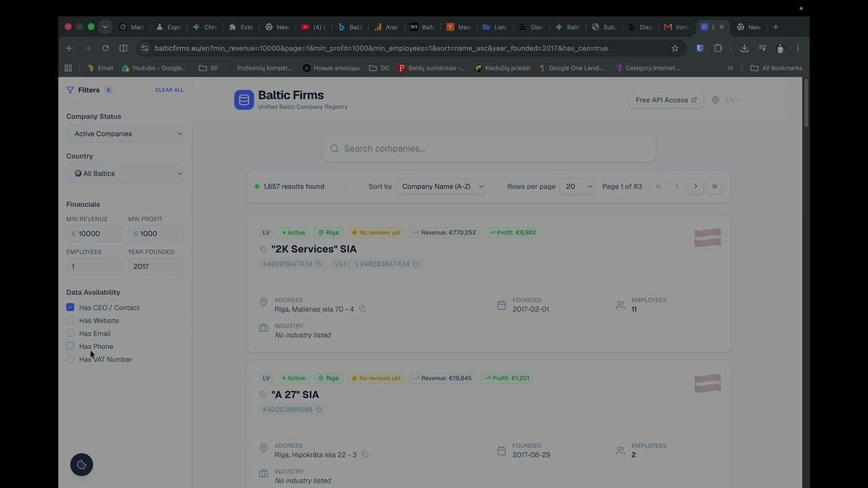Change Rows per page dropdown
Viewport: 868px width, 488px height.
(x=577, y=186)
